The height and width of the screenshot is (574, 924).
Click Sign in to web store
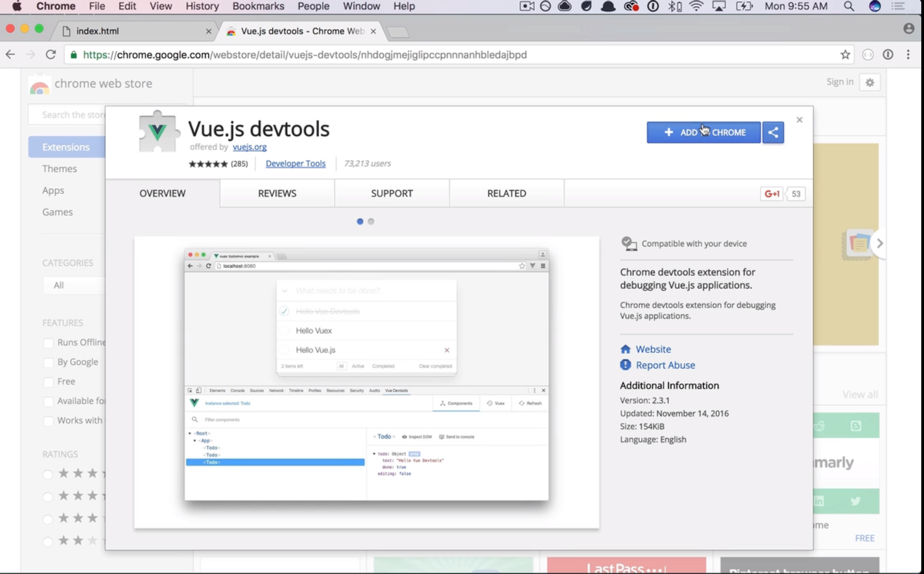(x=840, y=82)
